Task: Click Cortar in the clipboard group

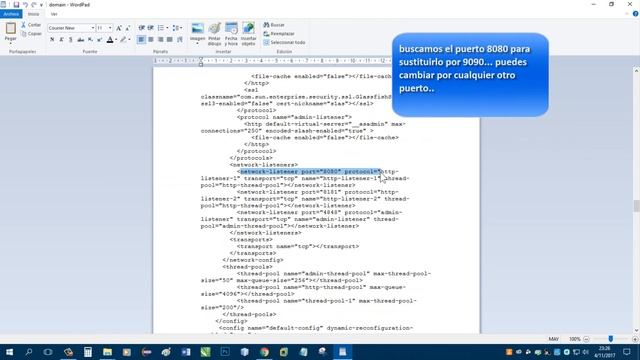Action: click(31, 25)
